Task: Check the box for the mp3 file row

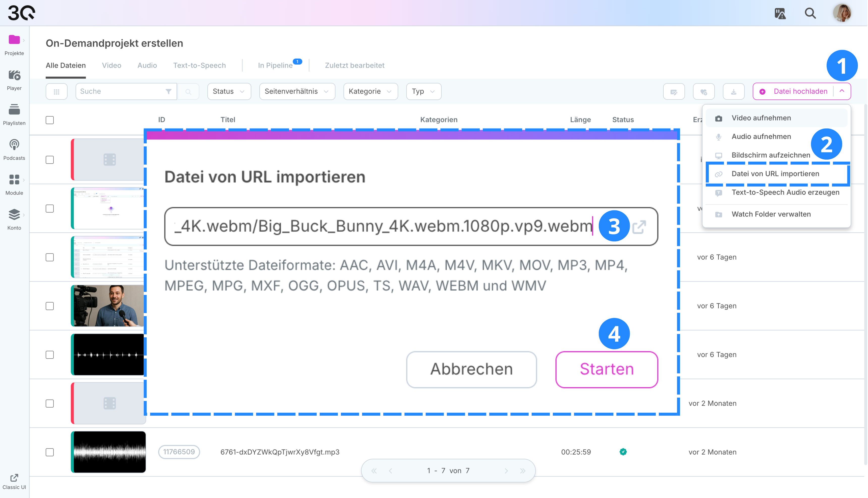Action: [x=50, y=452]
